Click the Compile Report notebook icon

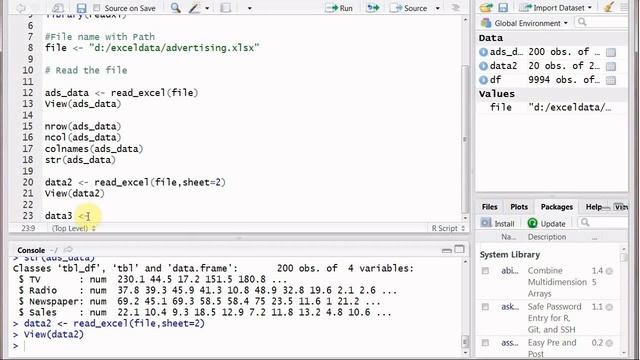click(x=226, y=8)
